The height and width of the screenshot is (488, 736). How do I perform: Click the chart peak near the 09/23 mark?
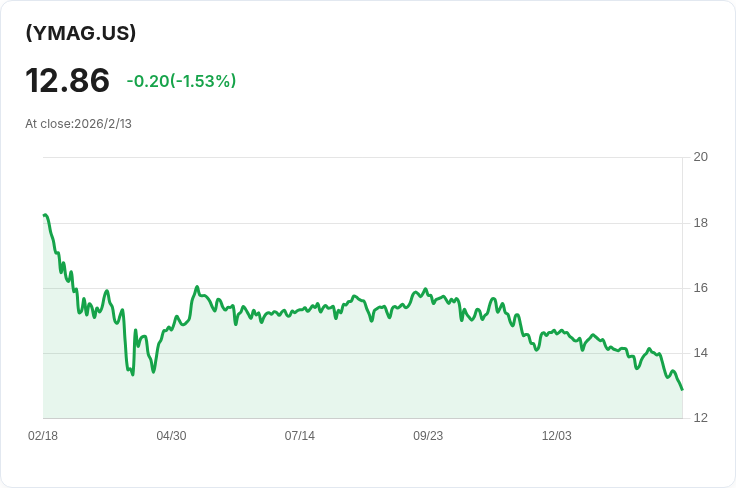(x=425, y=289)
